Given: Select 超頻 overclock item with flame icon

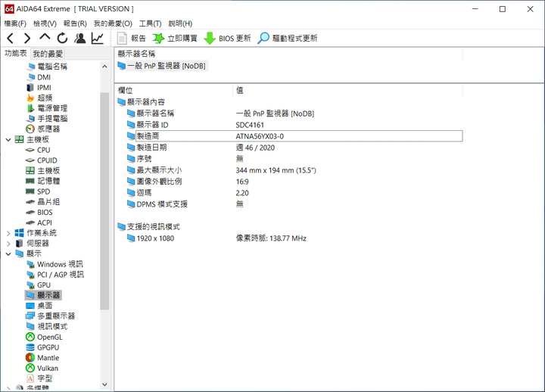Looking at the screenshot, I should click(x=39, y=98).
